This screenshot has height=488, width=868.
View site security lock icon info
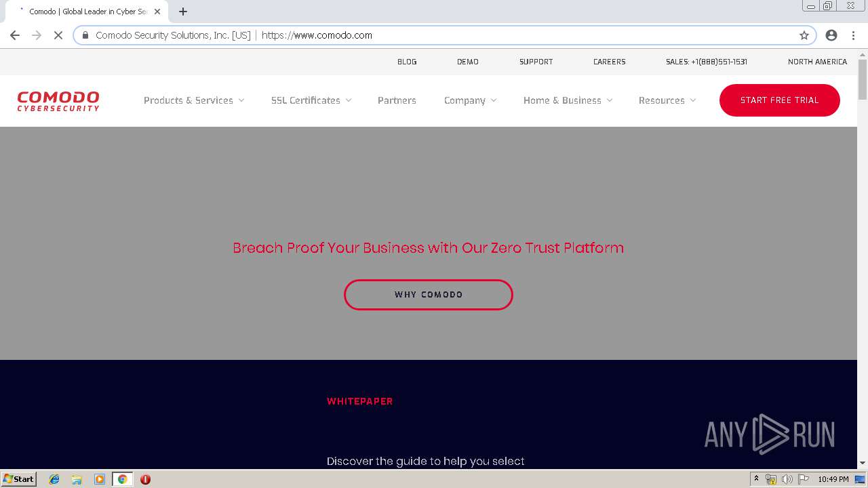(85, 35)
